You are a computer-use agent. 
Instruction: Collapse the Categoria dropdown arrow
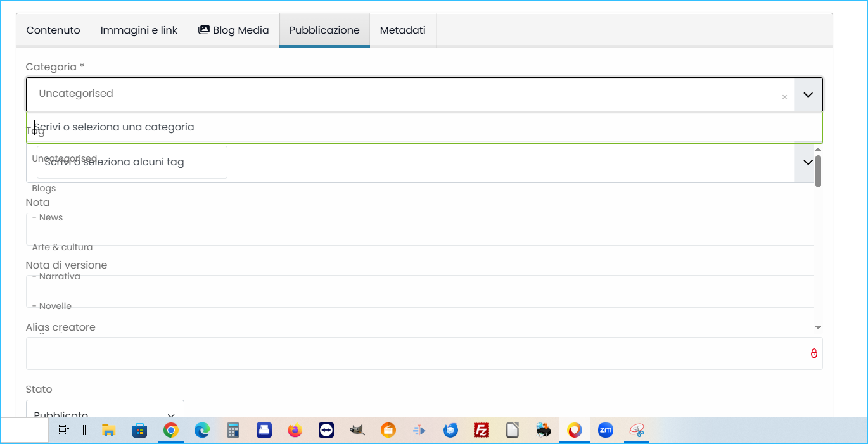[x=808, y=94]
